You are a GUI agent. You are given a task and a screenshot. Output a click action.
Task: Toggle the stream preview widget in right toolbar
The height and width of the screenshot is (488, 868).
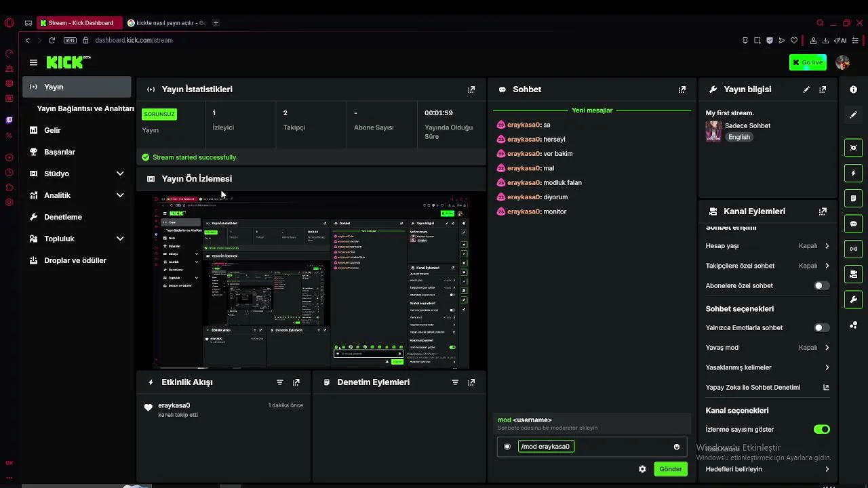(853, 148)
